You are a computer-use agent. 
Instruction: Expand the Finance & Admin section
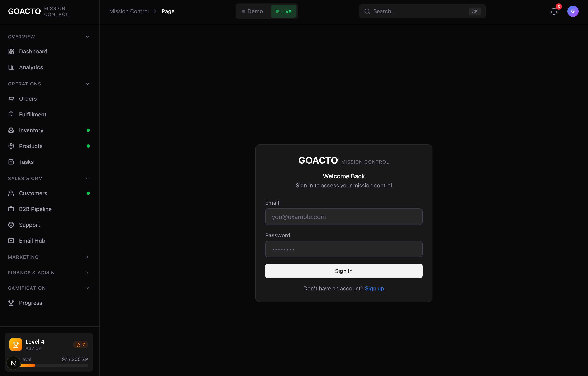click(x=87, y=273)
